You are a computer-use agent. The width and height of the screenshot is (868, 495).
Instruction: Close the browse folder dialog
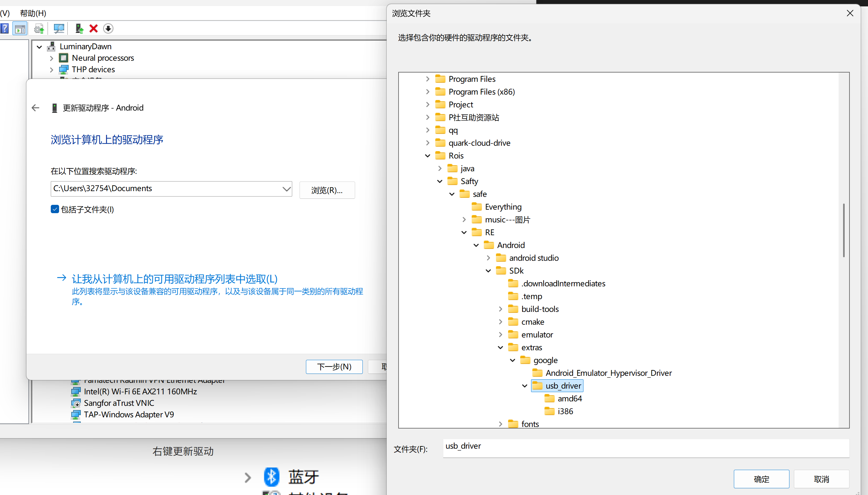click(850, 13)
